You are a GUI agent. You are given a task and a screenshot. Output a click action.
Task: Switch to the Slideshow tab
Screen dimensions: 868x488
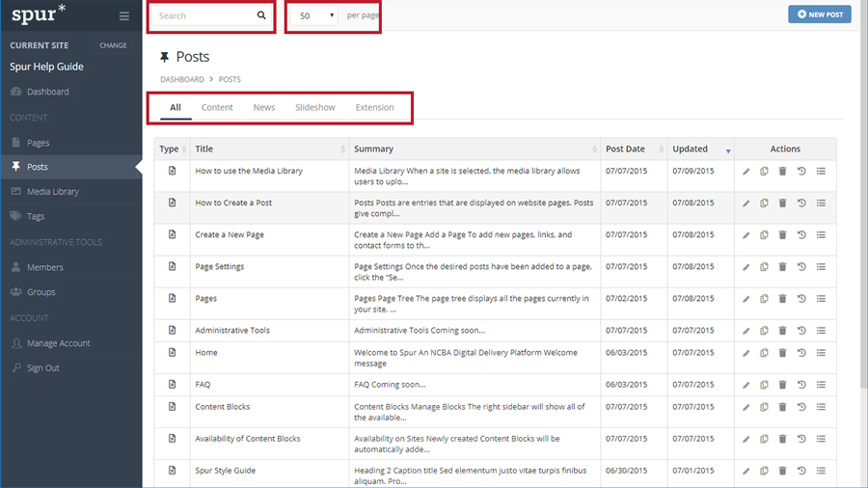(x=315, y=107)
